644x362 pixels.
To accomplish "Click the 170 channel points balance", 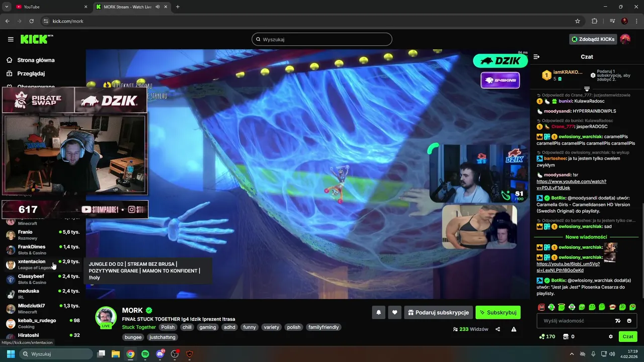I will click(x=547, y=336).
